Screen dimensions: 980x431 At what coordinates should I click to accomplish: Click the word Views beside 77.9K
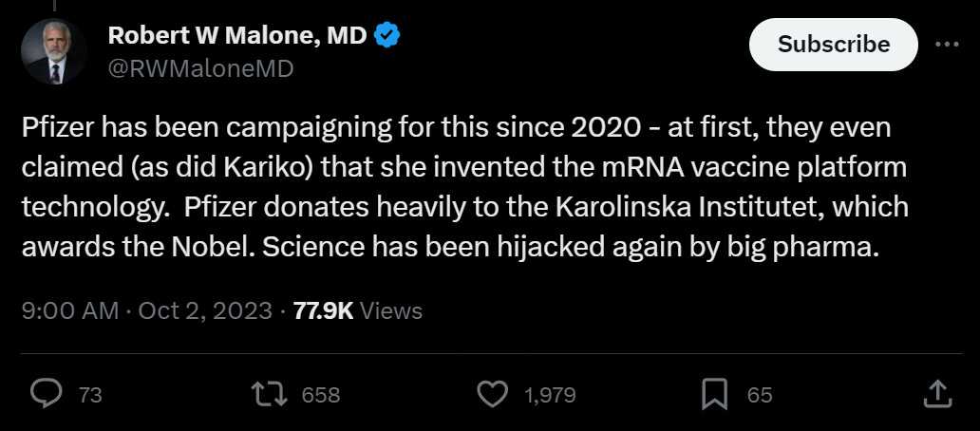(x=392, y=310)
